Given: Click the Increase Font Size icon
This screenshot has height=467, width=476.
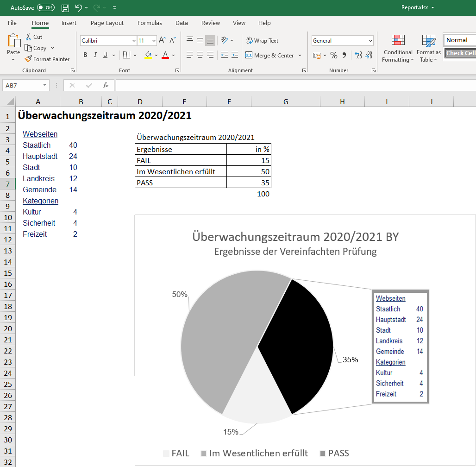Looking at the screenshot, I should tap(162, 41).
